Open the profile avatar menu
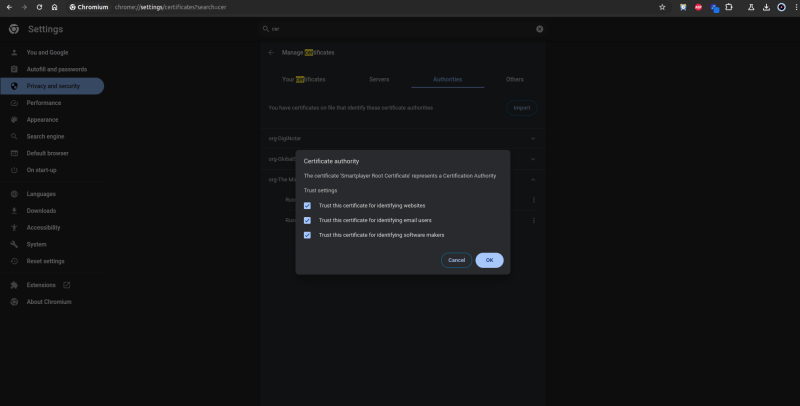 click(x=782, y=7)
